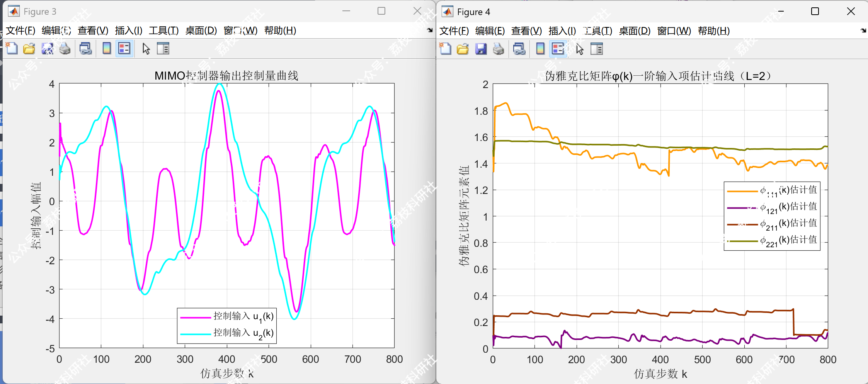Click olive line sample for φ221 legend

742,241
